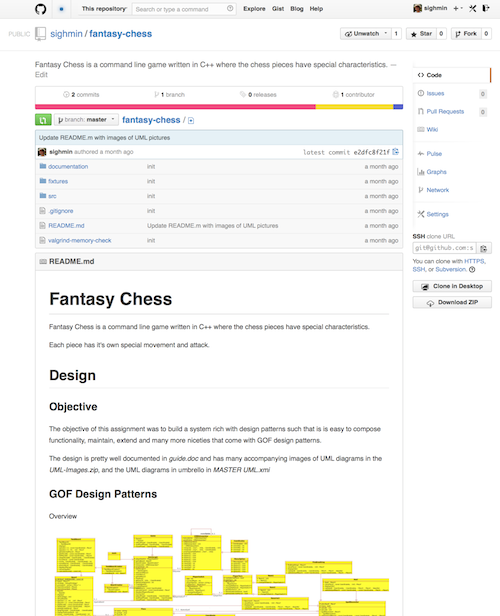Click the SSH clone URL field

tap(445, 248)
